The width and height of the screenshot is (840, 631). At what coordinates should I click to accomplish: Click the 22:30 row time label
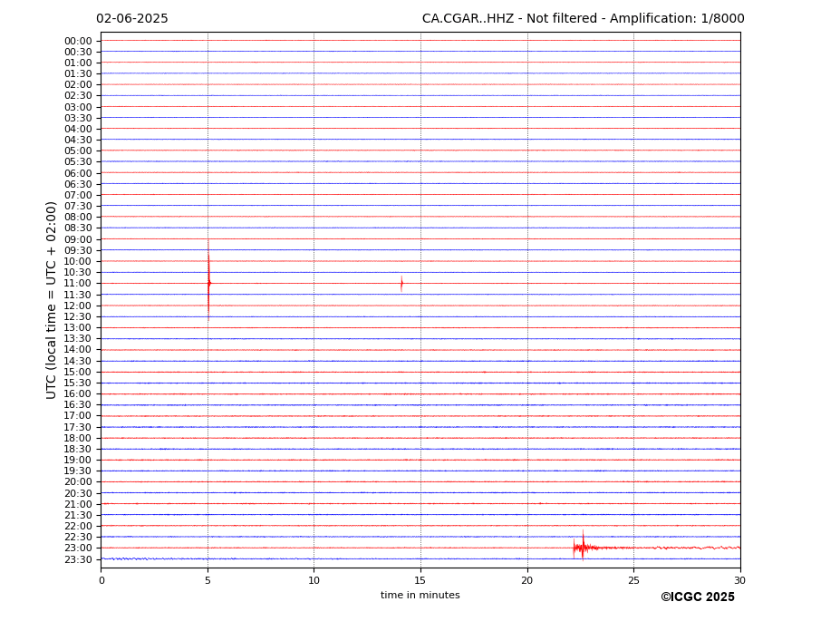point(78,538)
